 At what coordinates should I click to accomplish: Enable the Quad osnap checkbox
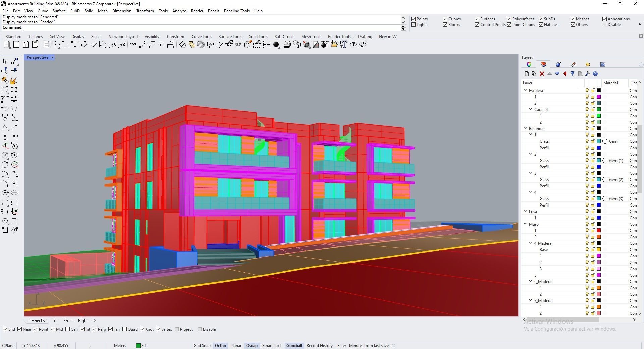pos(125,329)
